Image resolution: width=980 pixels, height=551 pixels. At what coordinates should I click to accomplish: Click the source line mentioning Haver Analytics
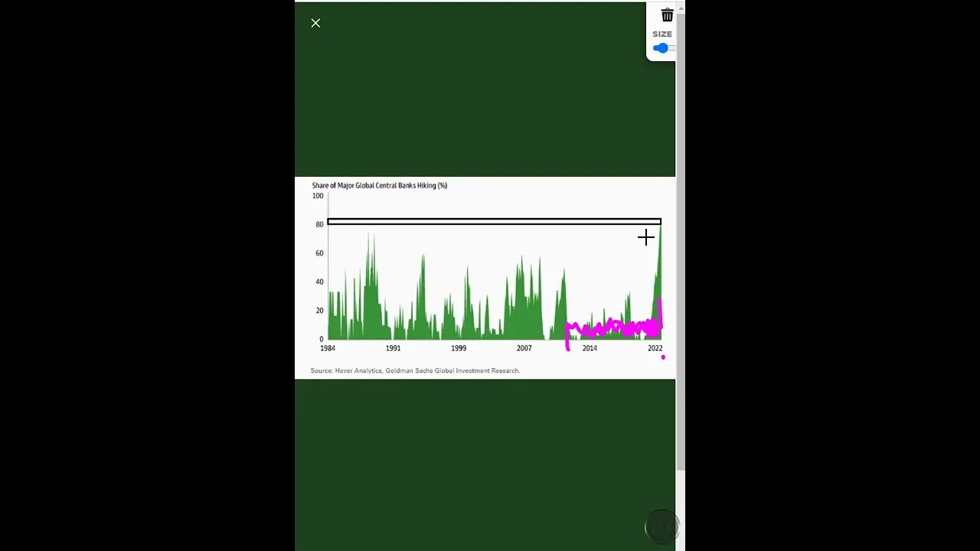[x=415, y=370]
